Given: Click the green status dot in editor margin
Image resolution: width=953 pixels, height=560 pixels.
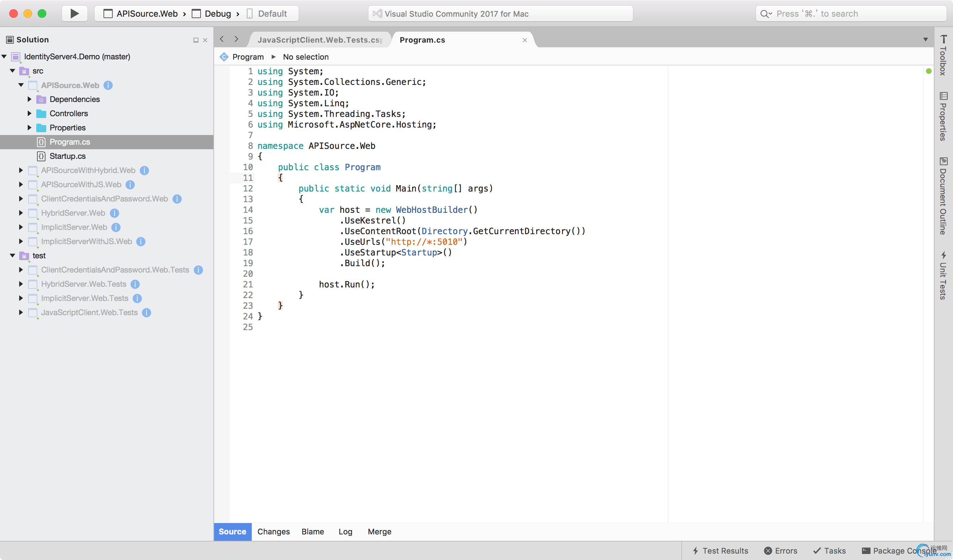Looking at the screenshot, I should 928,71.
